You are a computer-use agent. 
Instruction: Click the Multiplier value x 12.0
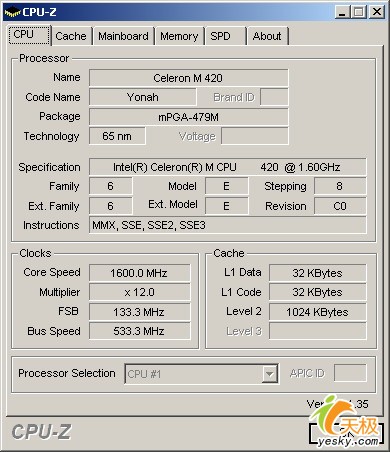pos(140,292)
